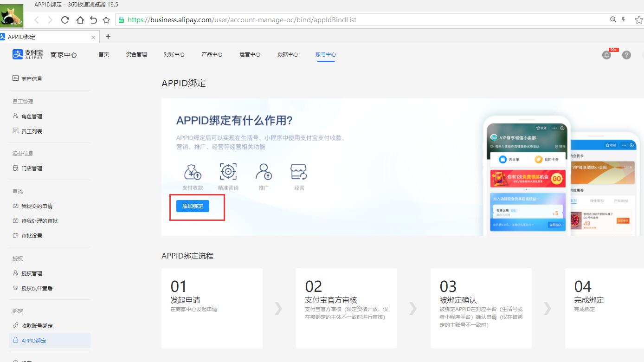Click the 02 支付宝官方审核 step card
The height and width of the screenshot is (362, 644).
point(347,308)
